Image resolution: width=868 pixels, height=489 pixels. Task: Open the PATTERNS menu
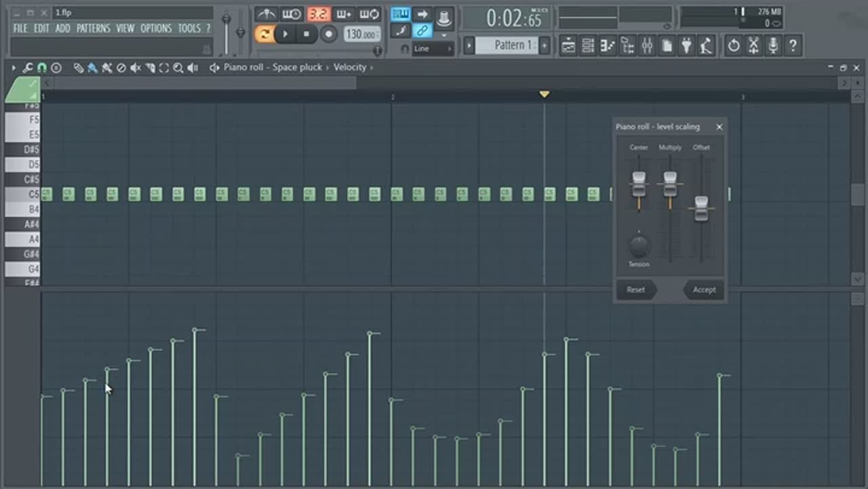click(x=93, y=28)
